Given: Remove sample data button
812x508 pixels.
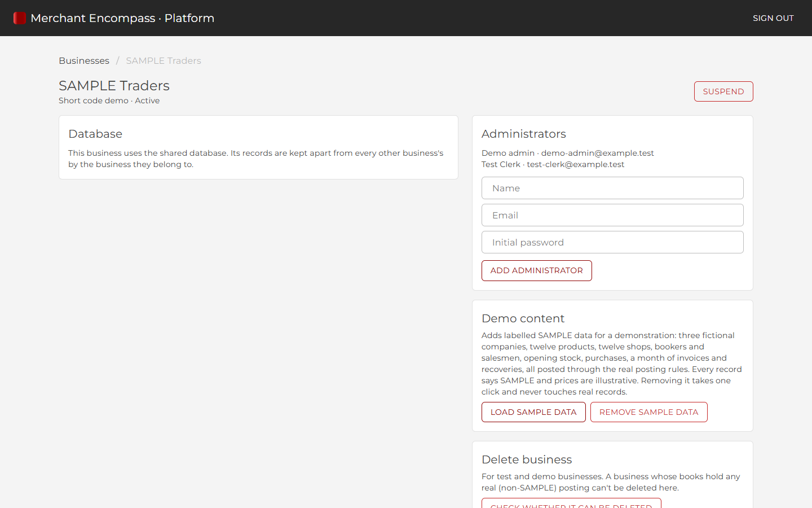Looking at the screenshot, I should tap(649, 412).
